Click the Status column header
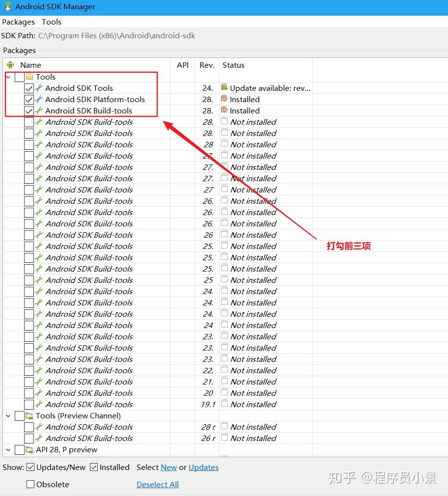This screenshot has width=448, height=496. point(233,65)
